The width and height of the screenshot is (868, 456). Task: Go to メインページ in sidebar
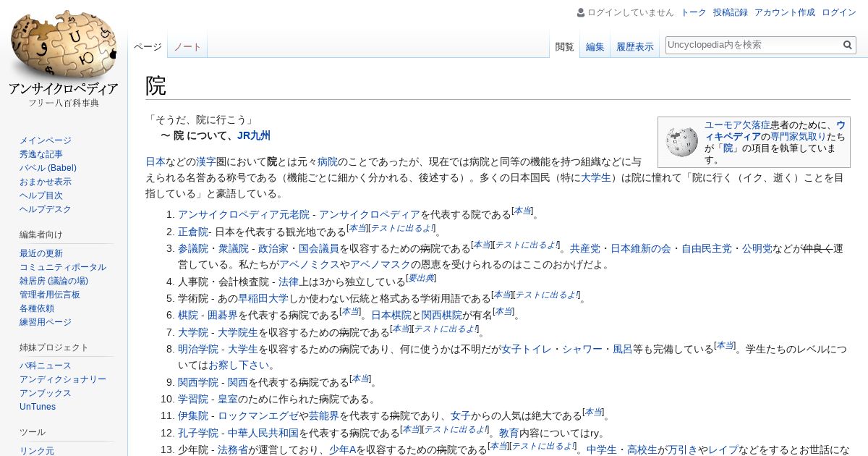point(46,140)
